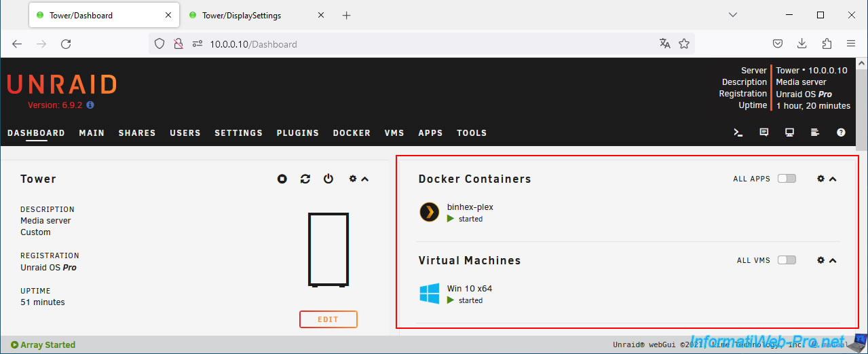This screenshot has width=868, height=354.
Task: Click the browser address bar
Action: tap(421, 44)
